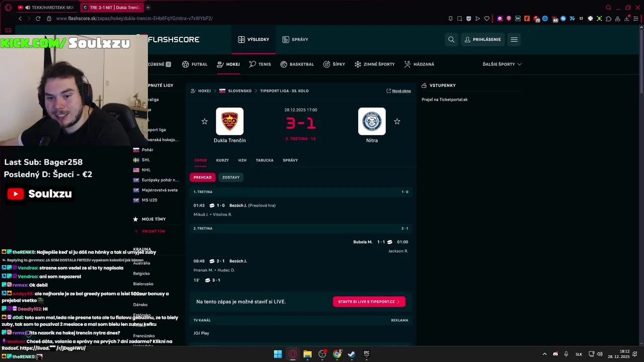The height and width of the screenshot is (362, 644).
Task: Open File Explorer from taskbar
Action: pyautogui.click(x=307, y=354)
